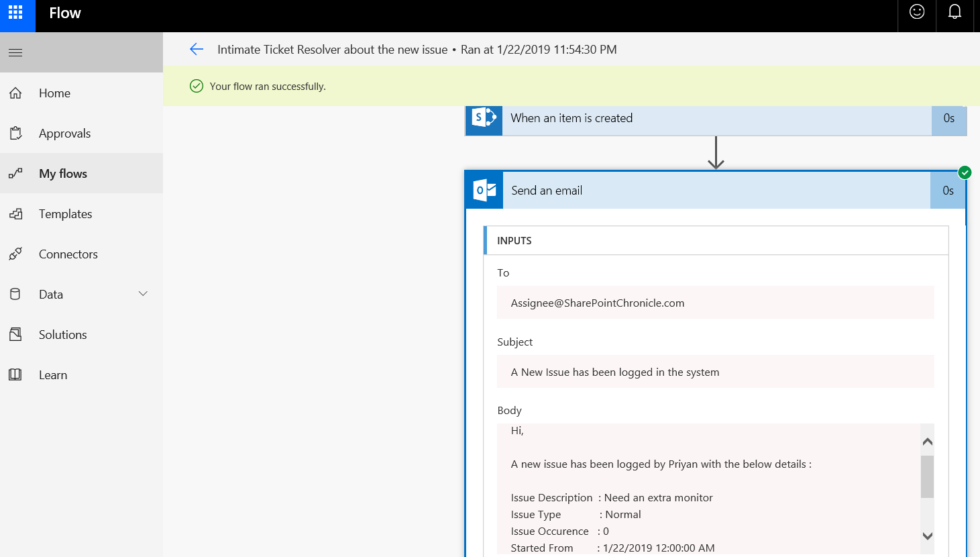Open notifications bell icon

pyautogui.click(x=955, y=12)
